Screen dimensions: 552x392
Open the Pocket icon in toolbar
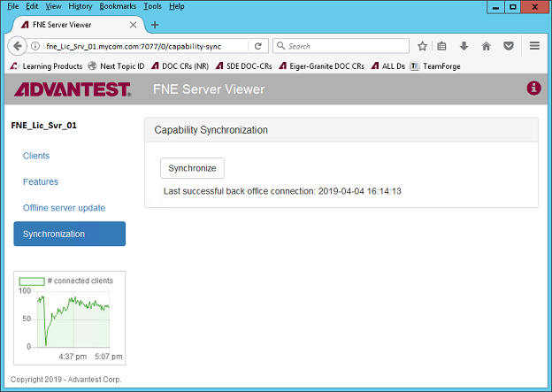pos(508,46)
